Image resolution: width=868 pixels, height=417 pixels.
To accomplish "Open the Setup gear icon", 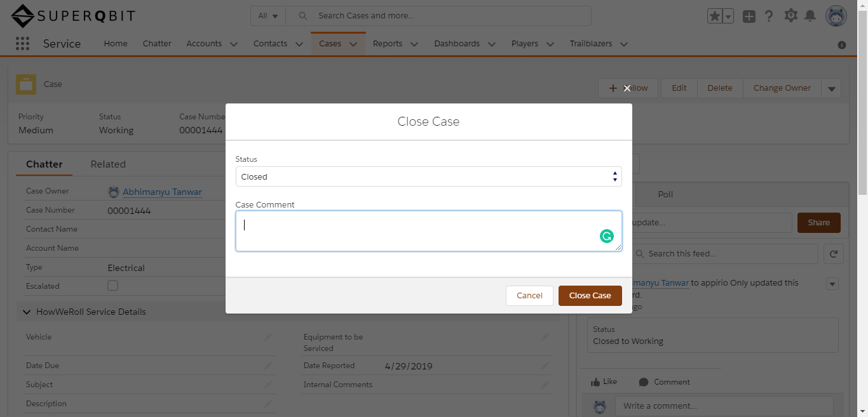I will coord(790,16).
